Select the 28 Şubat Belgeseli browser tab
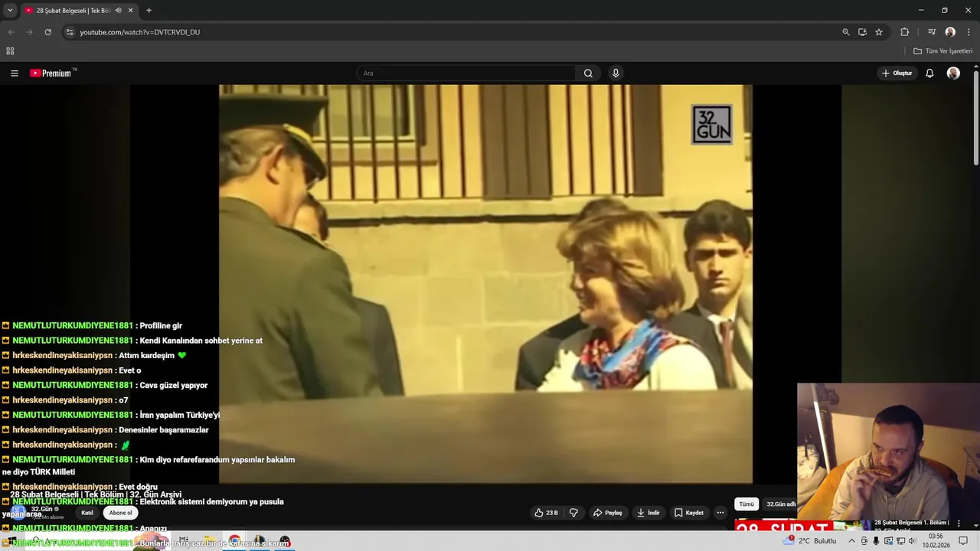The height and width of the screenshot is (551, 980). (78, 11)
